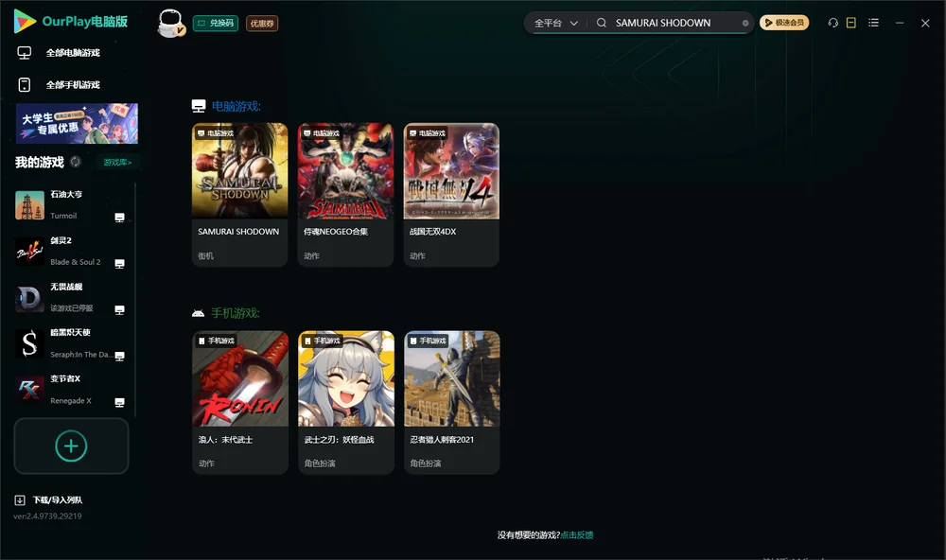The height and width of the screenshot is (560, 946).
Task: Click the 手机游戏 tag on 忍者猎人刺客2021 card
Action: [x=428, y=341]
